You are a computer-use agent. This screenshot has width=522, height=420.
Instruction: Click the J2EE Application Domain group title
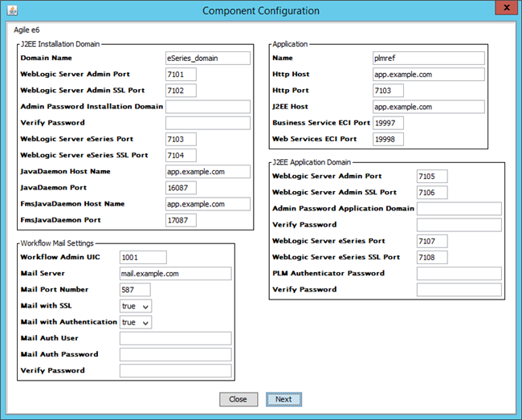tap(312, 162)
